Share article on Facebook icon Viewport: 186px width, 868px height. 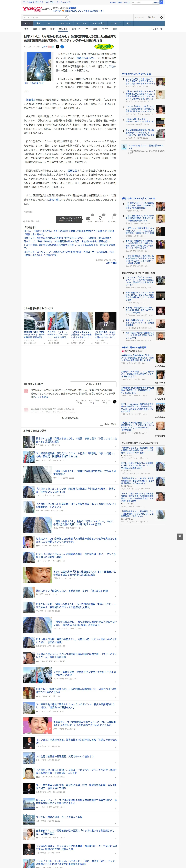coord(62,47)
